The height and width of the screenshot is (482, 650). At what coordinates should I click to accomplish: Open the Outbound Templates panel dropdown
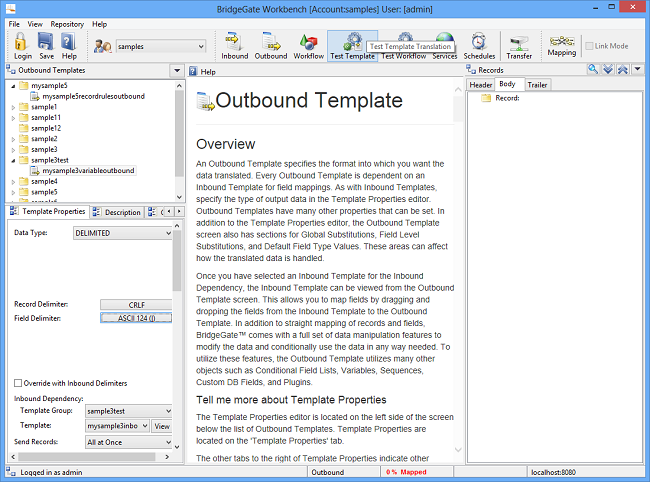click(177, 70)
